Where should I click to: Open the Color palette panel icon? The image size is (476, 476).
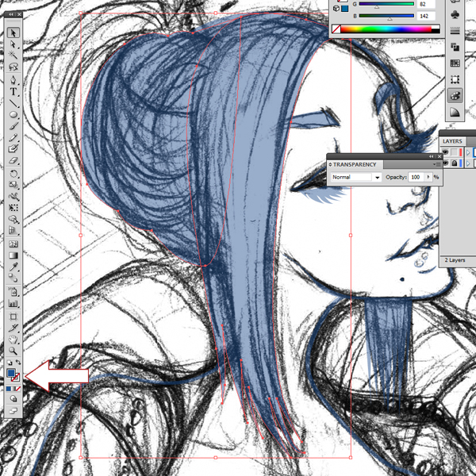(455, 96)
